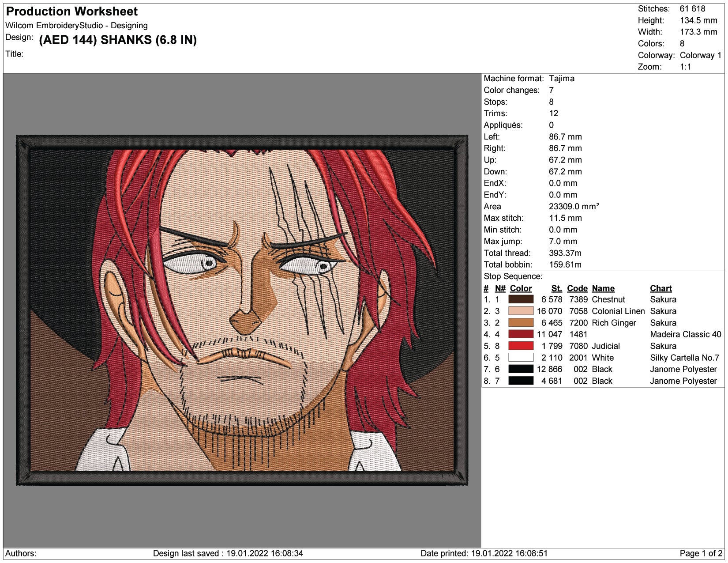The height and width of the screenshot is (563, 728).
Task: Click the 'Silky Cartella No.7' chart entry
Action: (684, 358)
